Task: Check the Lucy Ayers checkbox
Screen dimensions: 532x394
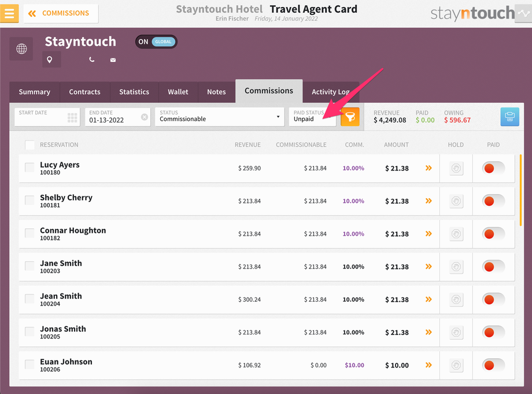Action: (x=29, y=167)
